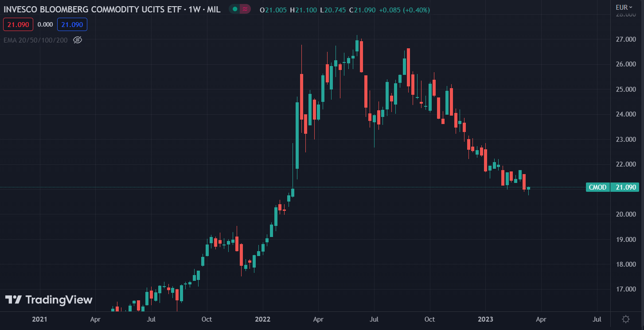Click the Invesco Bloomberg Commodity UCITS ETF title
The image size is (644, 330).
click(x=112, y=9)
